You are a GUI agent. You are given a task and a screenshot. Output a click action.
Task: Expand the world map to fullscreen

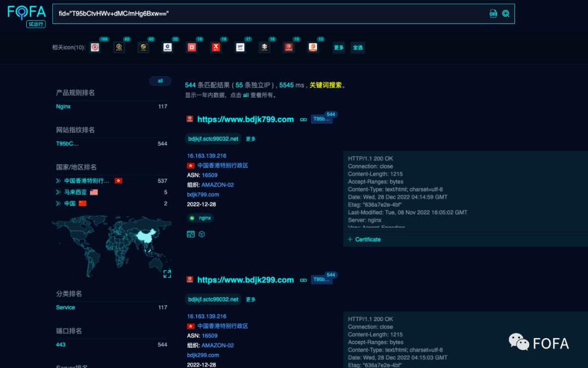pyautogui.click(x=167, y=274)
